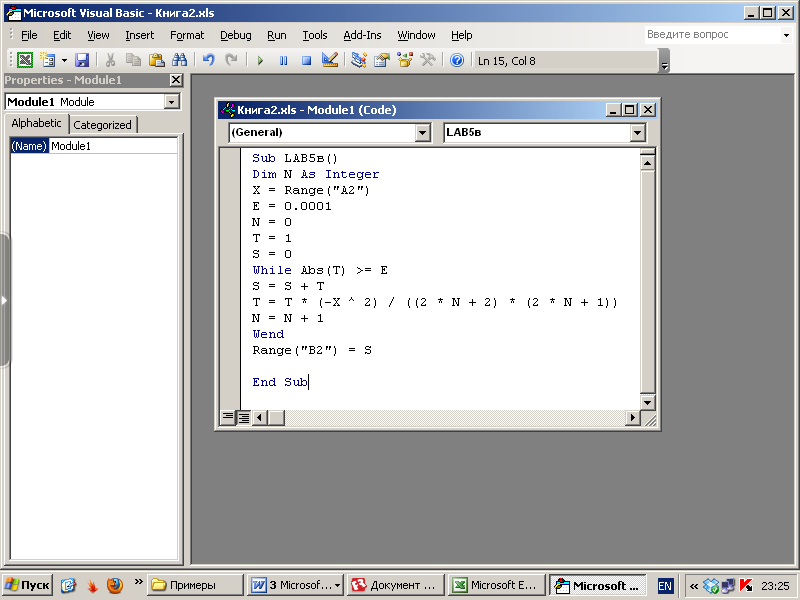The image size is (800, 600).
Task: Open the File menu
Action: coord(29,35)
